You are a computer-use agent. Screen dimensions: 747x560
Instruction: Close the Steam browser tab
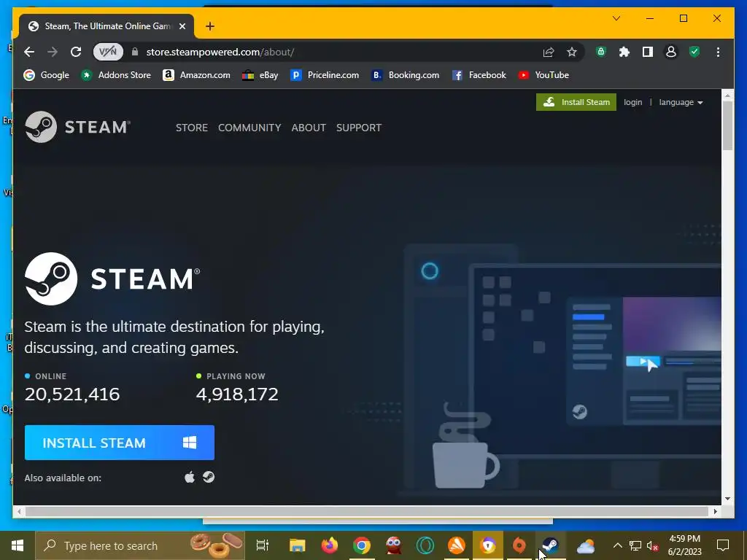tap(182, 26)
